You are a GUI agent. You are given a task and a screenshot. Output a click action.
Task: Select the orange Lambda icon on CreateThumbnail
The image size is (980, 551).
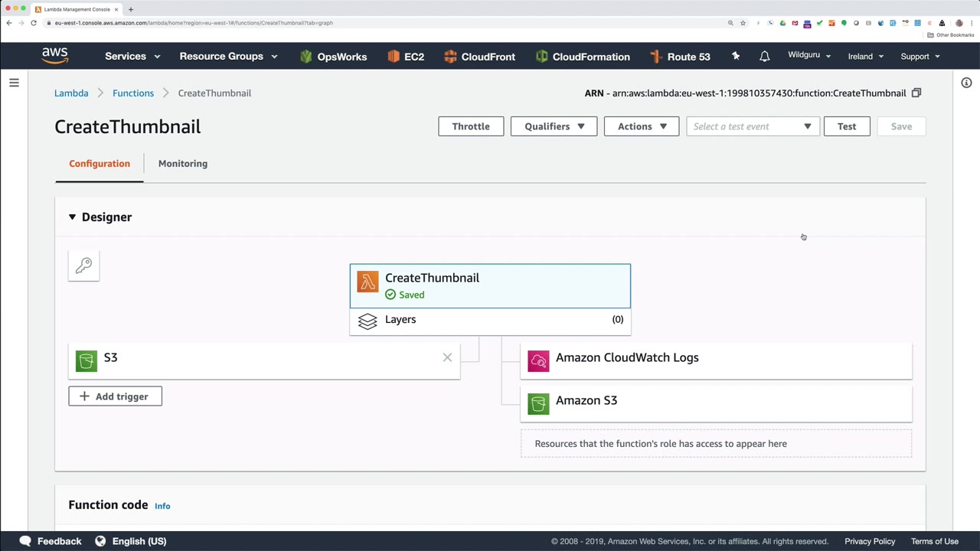coord(367,282)
